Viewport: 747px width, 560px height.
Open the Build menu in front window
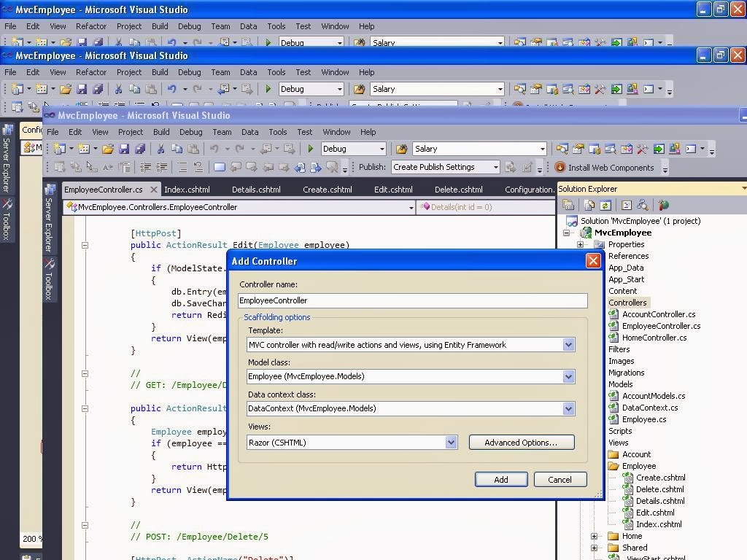click(161, 132)
